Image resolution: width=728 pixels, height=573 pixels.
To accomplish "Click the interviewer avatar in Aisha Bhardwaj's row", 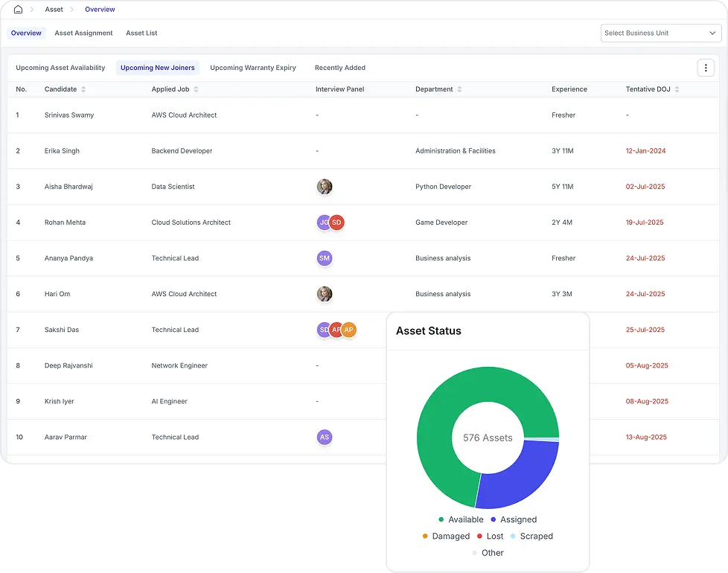I will [325, 187].
